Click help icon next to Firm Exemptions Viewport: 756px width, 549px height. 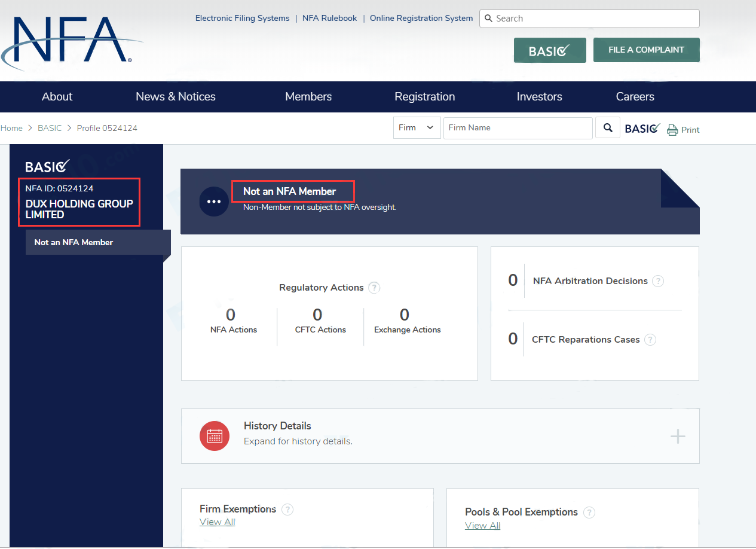(x=287, y=510)
